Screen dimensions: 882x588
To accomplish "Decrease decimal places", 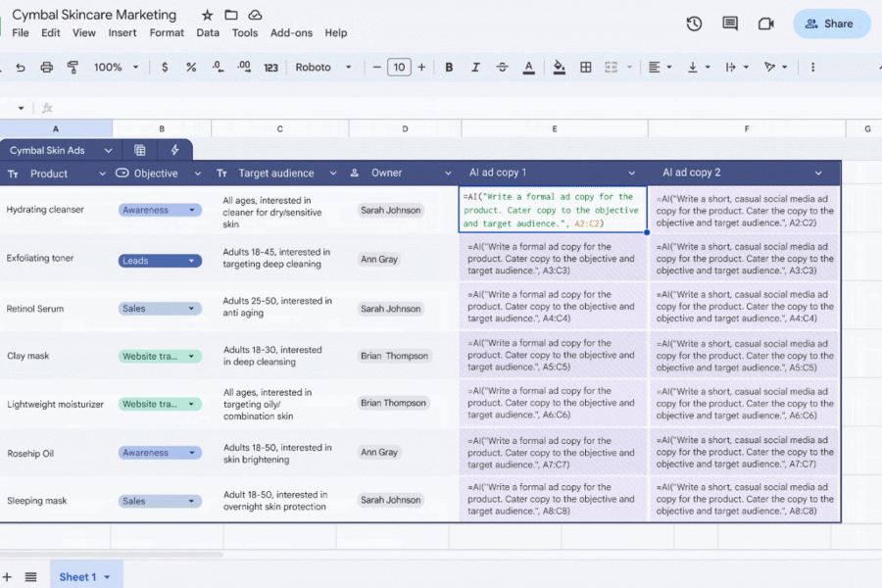I will pos(218,68).
